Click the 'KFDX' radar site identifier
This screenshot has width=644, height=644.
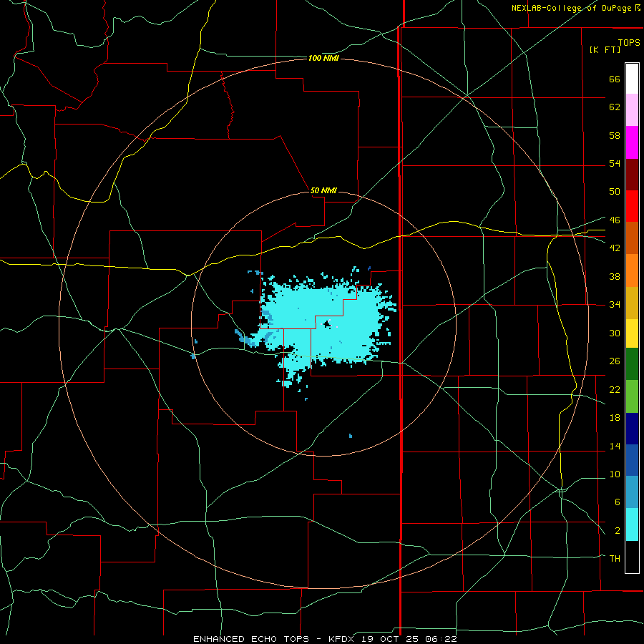(342, 639)
